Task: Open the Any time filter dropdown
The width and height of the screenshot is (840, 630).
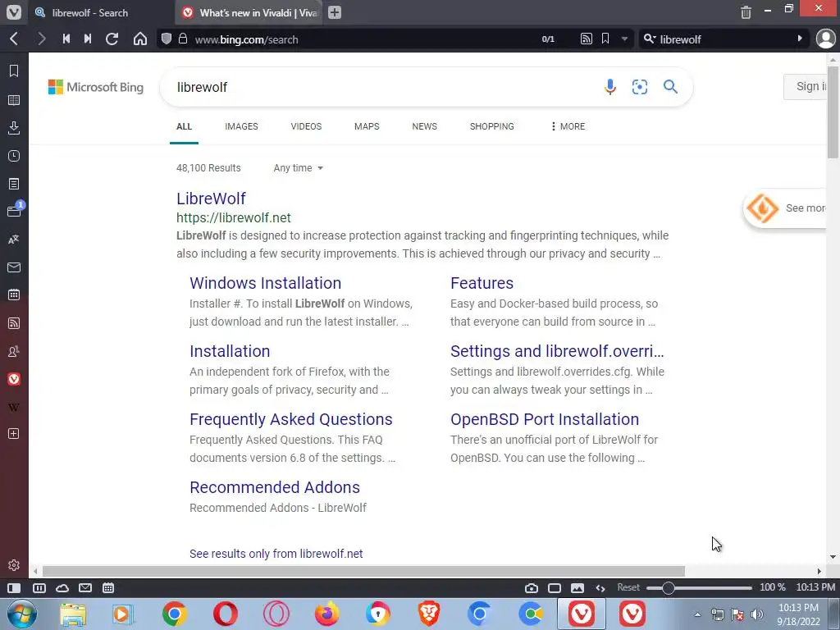Action: (x=299, y=168)
